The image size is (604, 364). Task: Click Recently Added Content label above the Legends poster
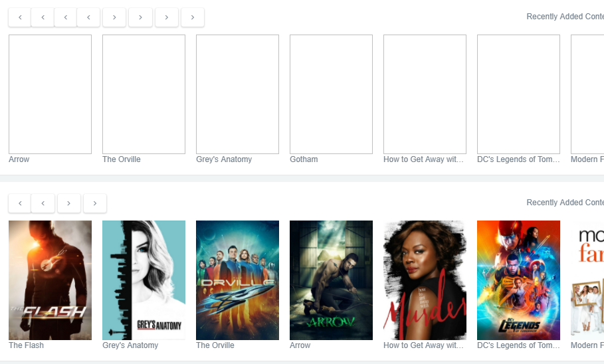click(565, 202)
